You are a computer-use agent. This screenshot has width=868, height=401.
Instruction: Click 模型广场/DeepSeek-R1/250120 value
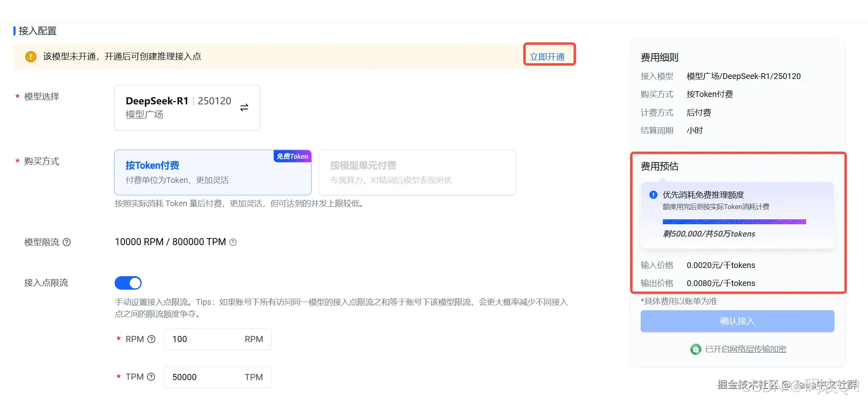click(x=744, y=76)
